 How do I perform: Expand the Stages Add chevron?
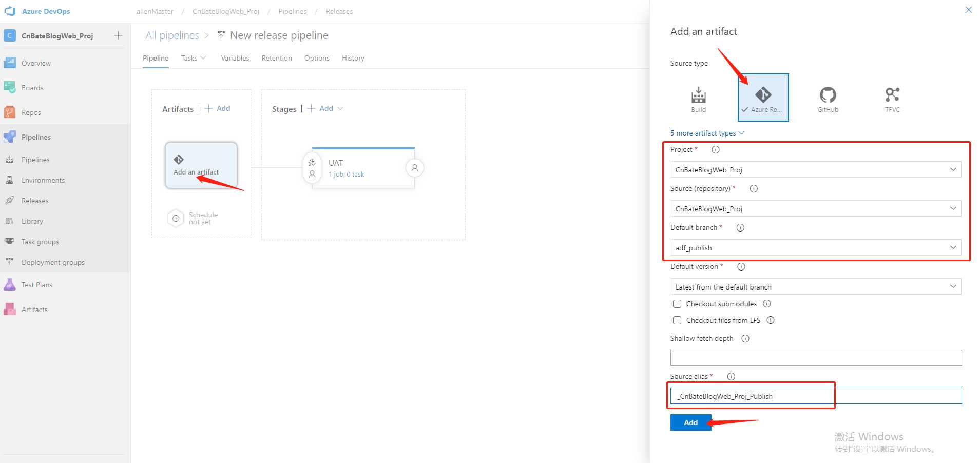click(340, 108)
